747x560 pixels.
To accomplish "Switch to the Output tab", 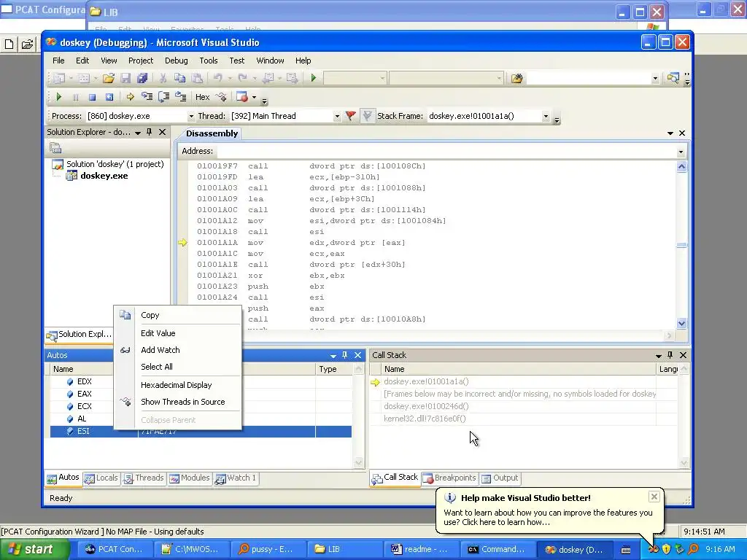I will click(500, 478).
